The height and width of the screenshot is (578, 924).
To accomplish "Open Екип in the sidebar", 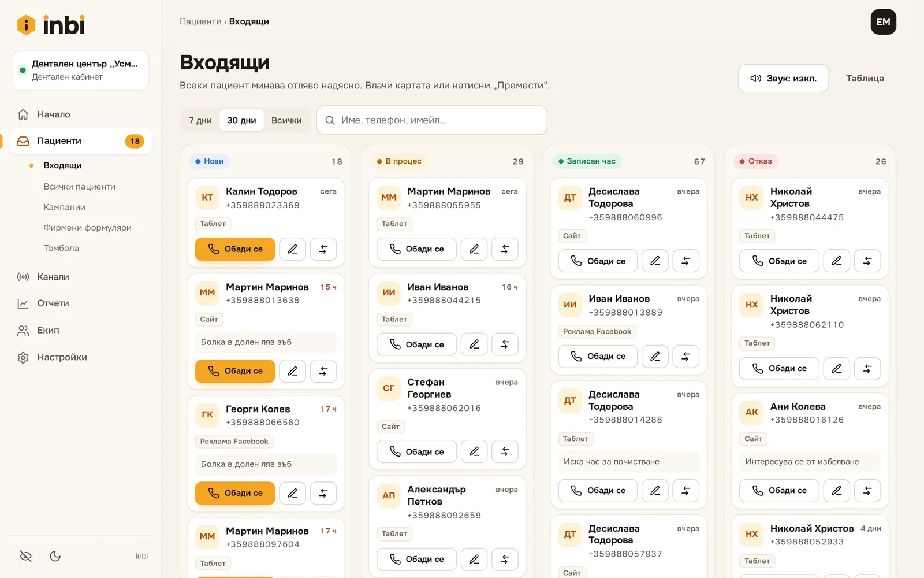I will [x=80, y=331].
